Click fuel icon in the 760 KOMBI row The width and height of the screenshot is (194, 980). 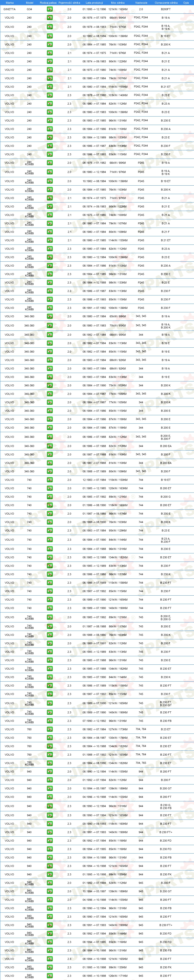point(50,763)
